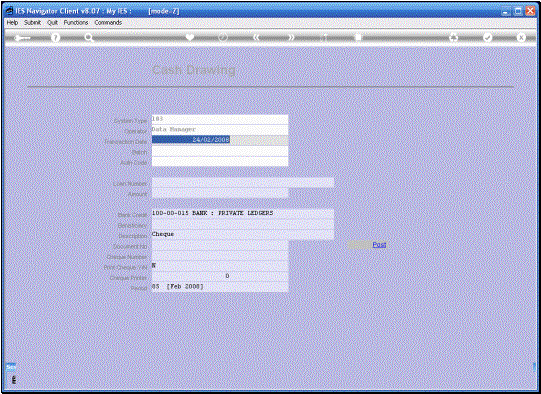Click the key icon in toolbar

[22, 38]
